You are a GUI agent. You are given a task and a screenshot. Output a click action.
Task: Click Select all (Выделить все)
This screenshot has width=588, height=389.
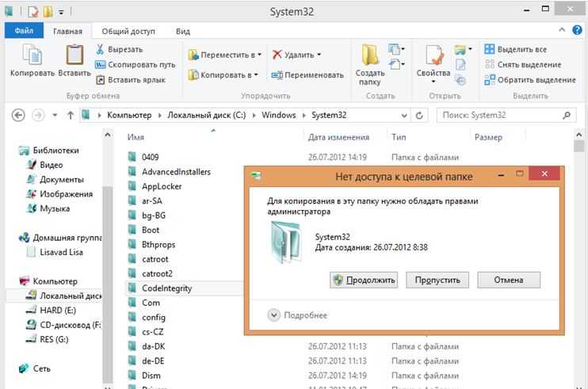(515, 49)
